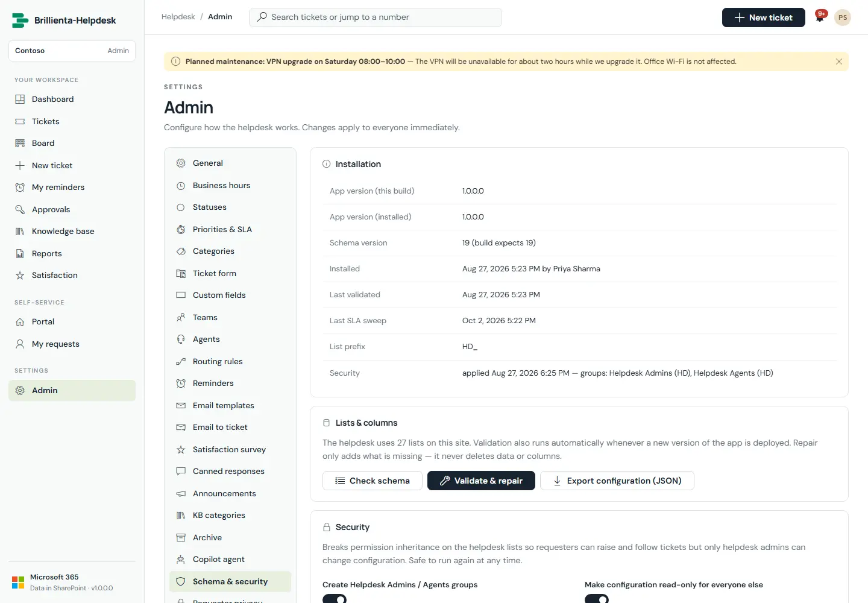This screenshot has width=868, height=603.
Task: Click the Portal home icon
Action: click(x=20, y=321)
